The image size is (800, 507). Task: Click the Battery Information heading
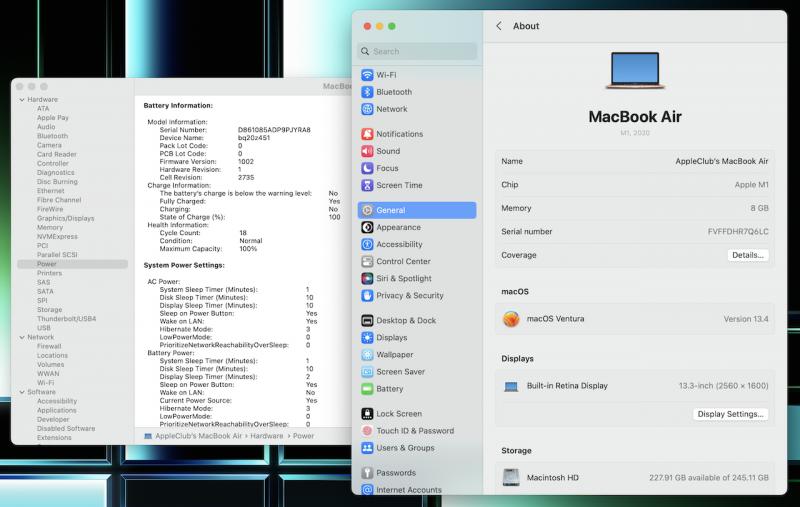(x=178, y=106)
